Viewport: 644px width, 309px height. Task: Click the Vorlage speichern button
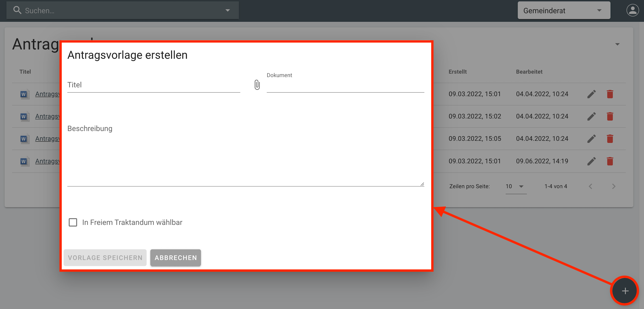(105, 257)
